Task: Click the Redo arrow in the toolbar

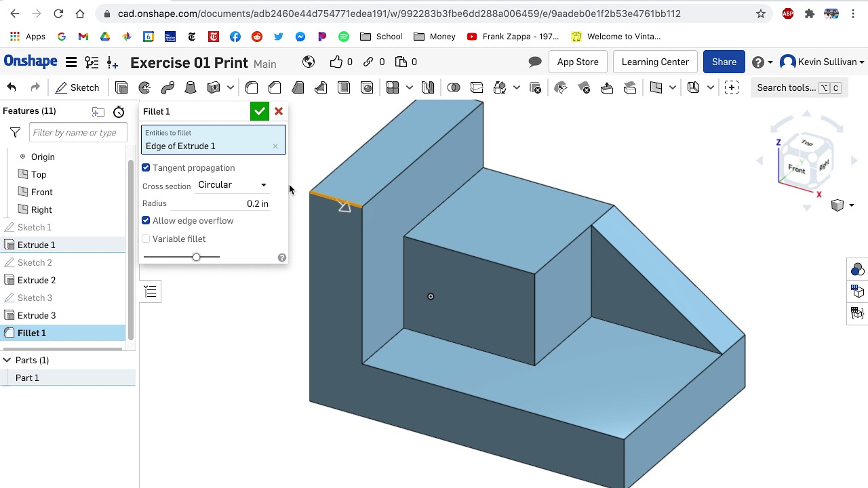Action: coord(35,87)
